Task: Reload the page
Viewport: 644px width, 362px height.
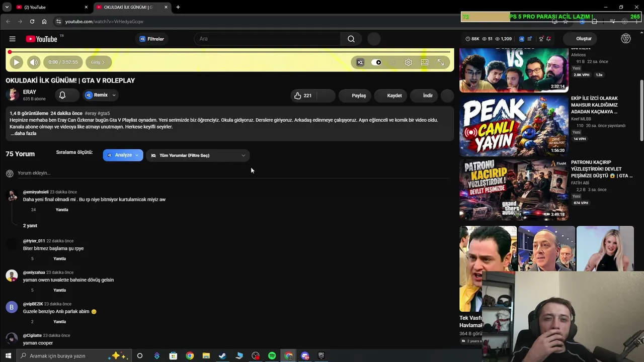Action: 32,22
